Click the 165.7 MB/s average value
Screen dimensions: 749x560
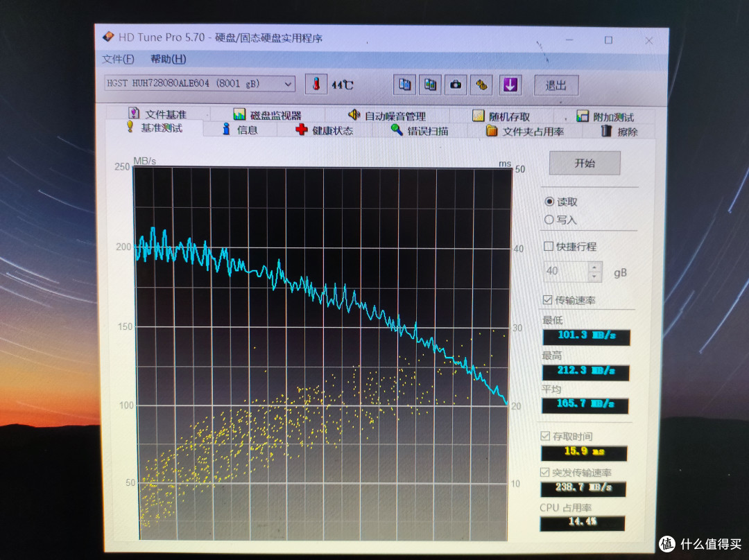tap(585, 405)
